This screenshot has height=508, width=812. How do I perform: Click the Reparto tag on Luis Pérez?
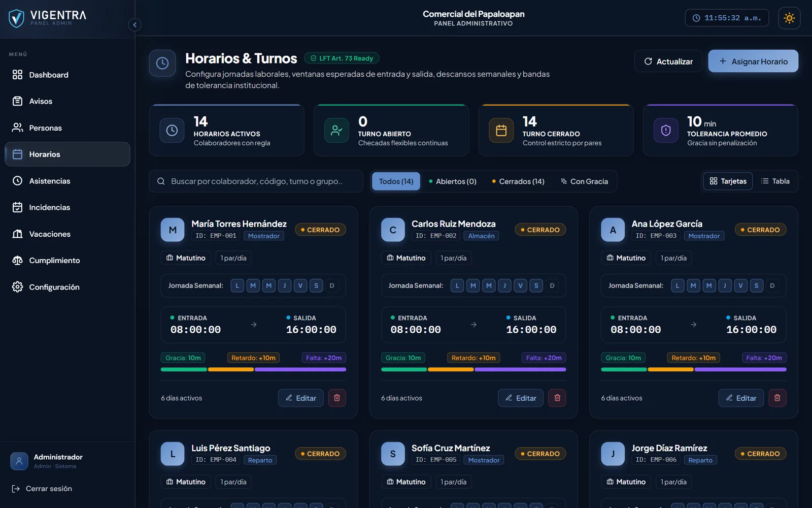point(260,460)
